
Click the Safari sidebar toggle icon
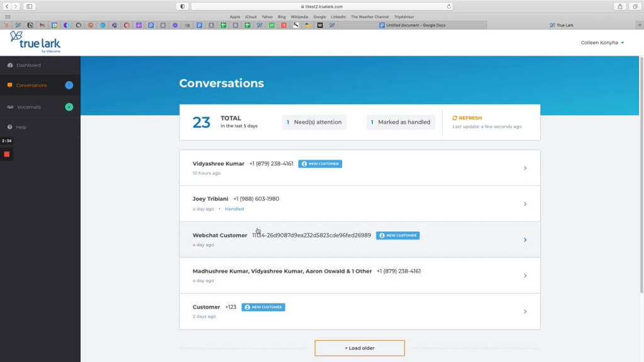(x=30, y=6)
